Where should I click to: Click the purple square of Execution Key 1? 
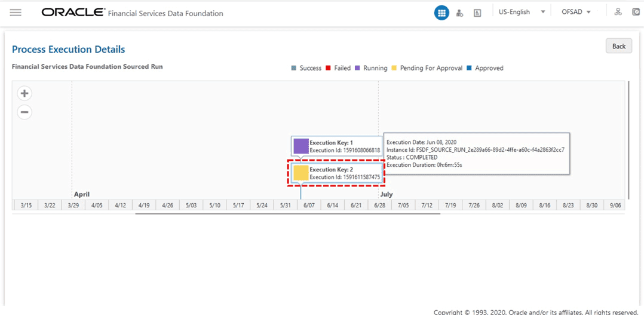(x=301, y=146)
